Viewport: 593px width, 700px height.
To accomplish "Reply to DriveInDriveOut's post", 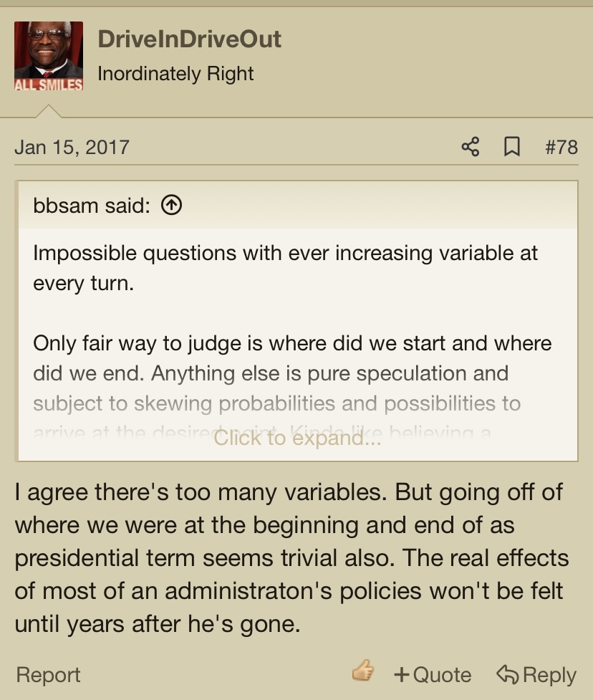I will click(536, 674).
